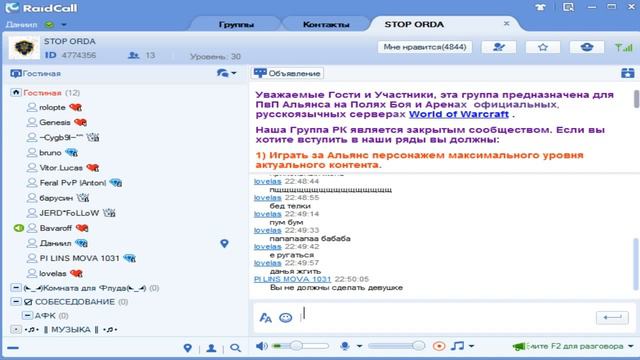Viewport: 640px width, 360px height.
Task: Select user lovelas in the member list
Action: [53, 273]
